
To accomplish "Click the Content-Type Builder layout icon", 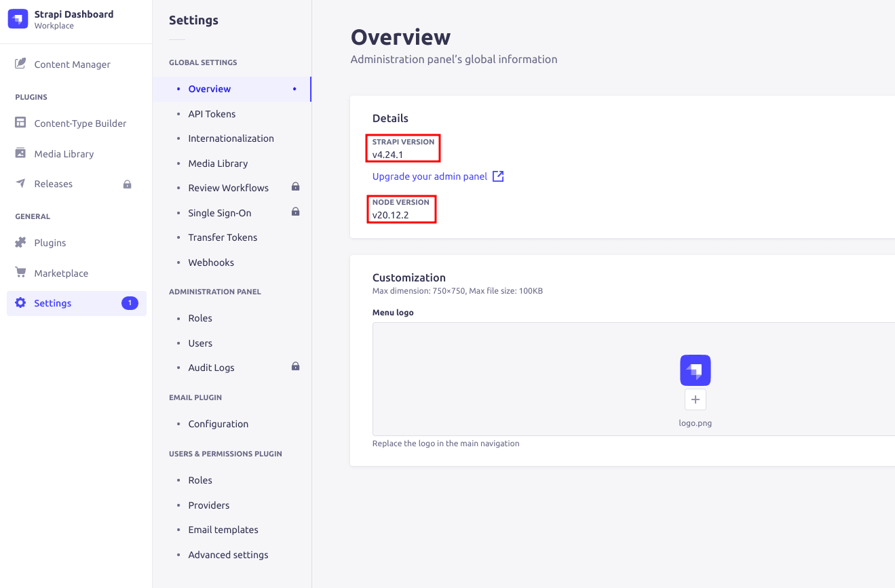I will 20,123.
